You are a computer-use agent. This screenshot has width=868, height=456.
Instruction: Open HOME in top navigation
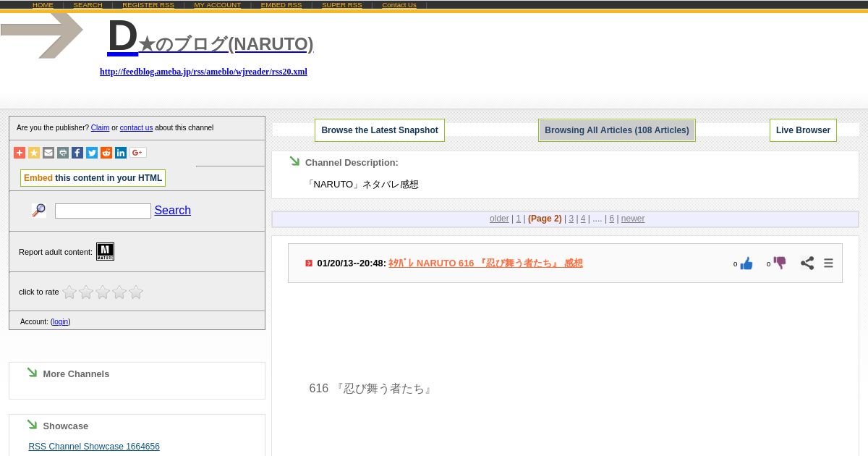(x=43, y=5)
